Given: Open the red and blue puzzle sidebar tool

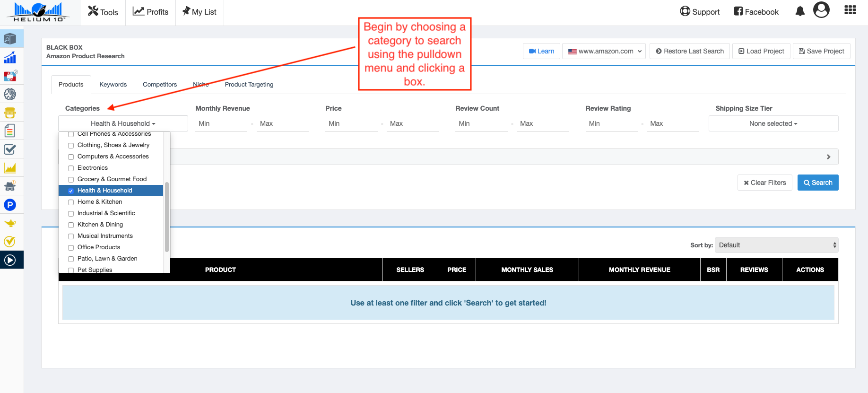Looking at the screenshot, I should (10, 76).
